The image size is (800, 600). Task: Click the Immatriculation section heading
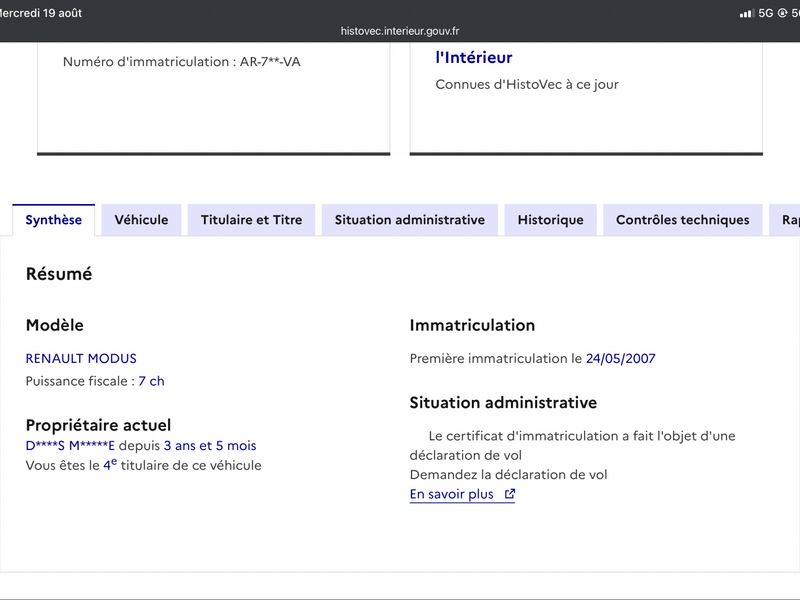point(472,325)
